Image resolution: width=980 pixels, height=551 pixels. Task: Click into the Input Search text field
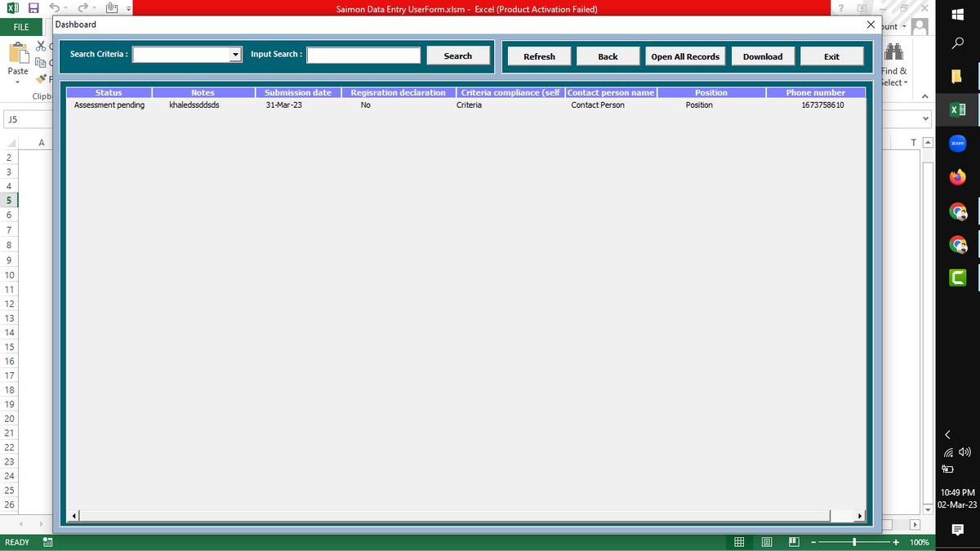pos(363,55)
